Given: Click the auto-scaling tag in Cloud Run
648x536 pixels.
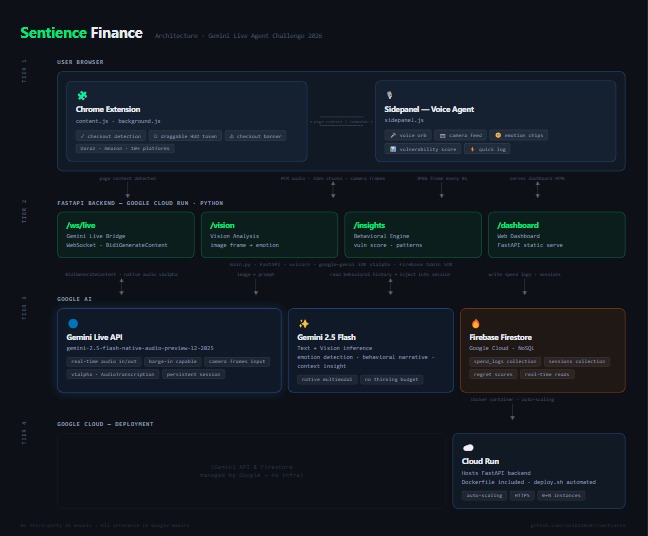Looking at the screenshot, I should tap(484, 496).
